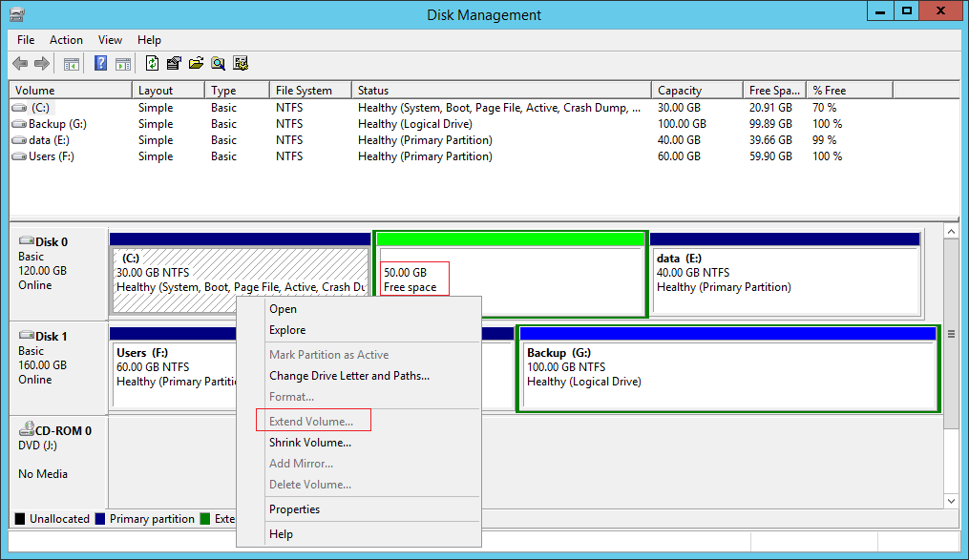The height and width of the screenshot is (560, 969).
Task: Sort by the Status column header
Action: 501,90
